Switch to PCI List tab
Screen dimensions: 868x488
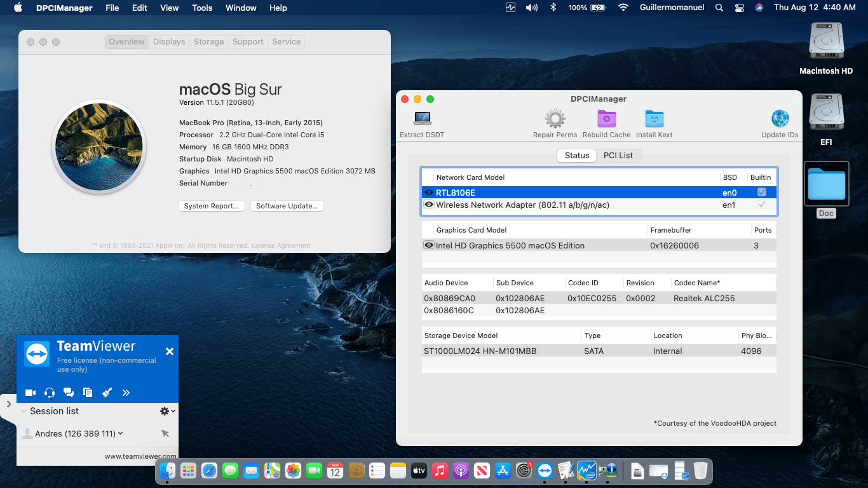click(x=618, y=155)
